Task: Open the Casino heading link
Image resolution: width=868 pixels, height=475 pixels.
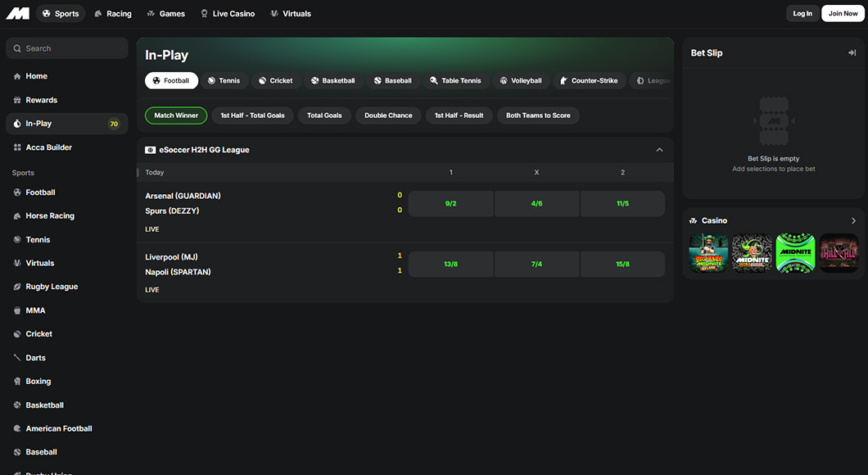Action: point(714,221)
